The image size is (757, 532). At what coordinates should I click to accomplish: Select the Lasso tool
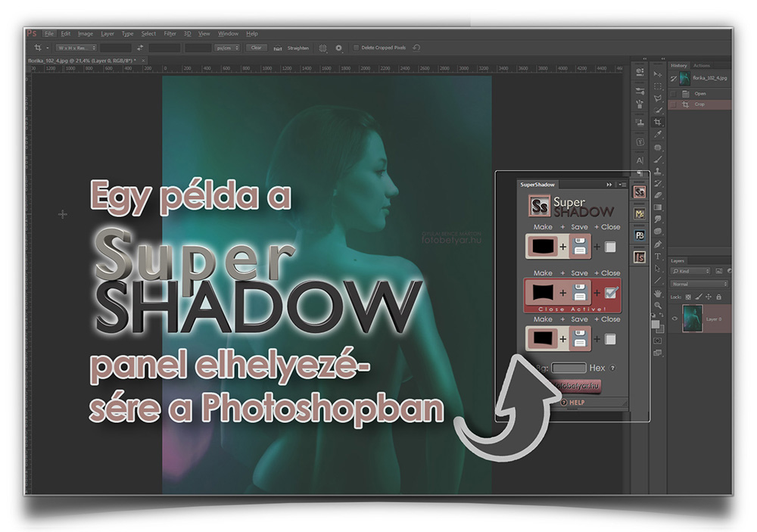tap(658, 98)
